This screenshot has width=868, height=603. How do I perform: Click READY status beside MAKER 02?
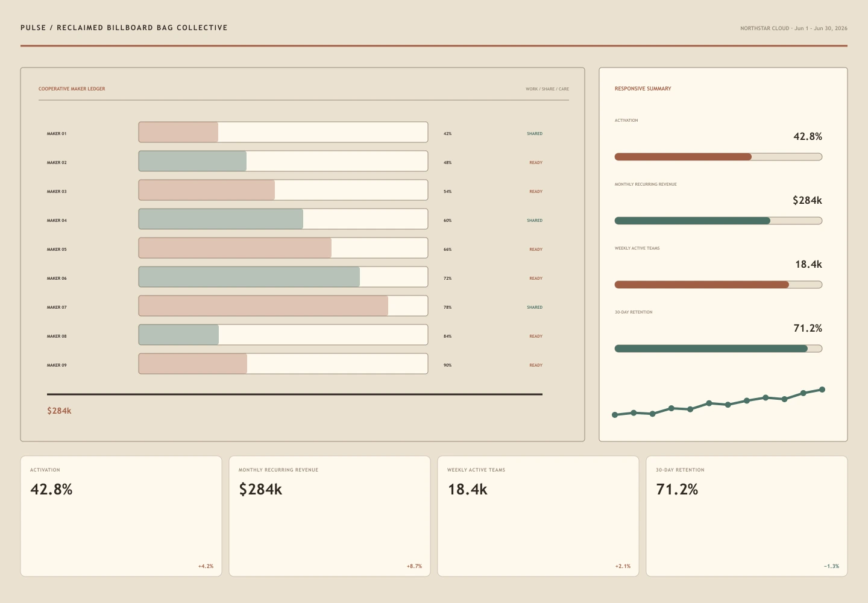536,163
